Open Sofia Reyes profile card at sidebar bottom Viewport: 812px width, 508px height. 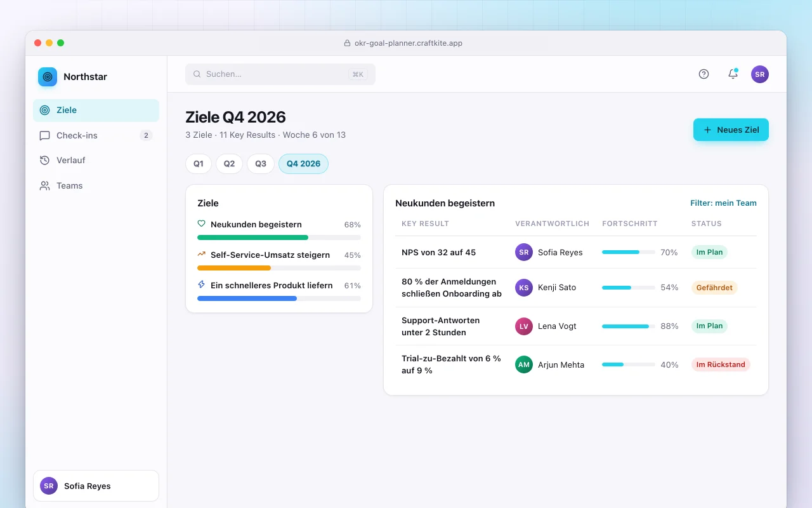click(x=96, y=486)
